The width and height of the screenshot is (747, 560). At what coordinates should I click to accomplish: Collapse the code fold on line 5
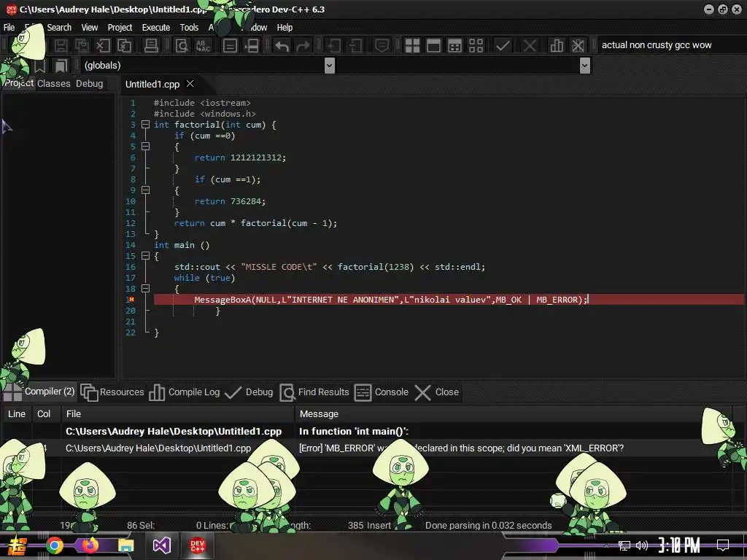[x=146, y=147]
